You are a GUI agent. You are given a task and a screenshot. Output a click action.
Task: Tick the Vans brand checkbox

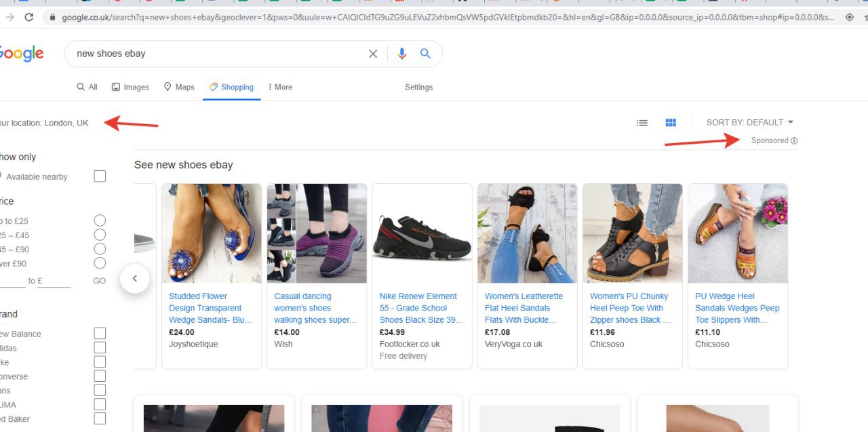click(x=100, y=391)
